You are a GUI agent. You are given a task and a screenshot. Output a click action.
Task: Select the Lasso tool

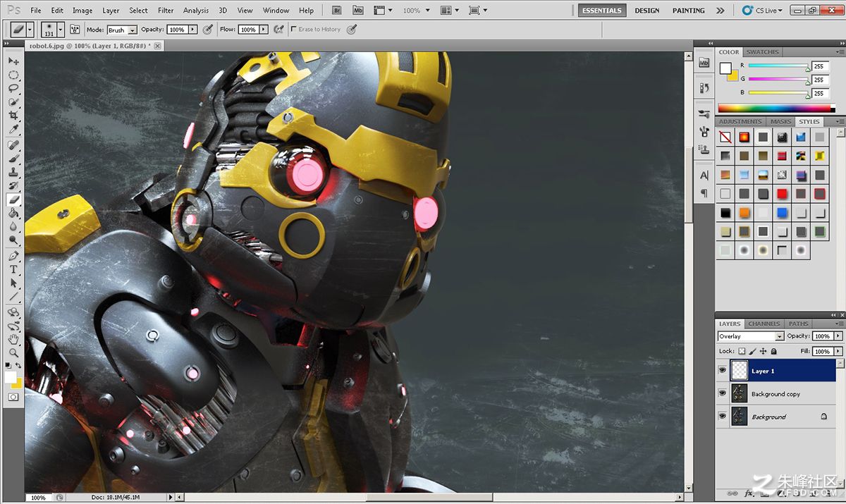click(x=13, y=89)
